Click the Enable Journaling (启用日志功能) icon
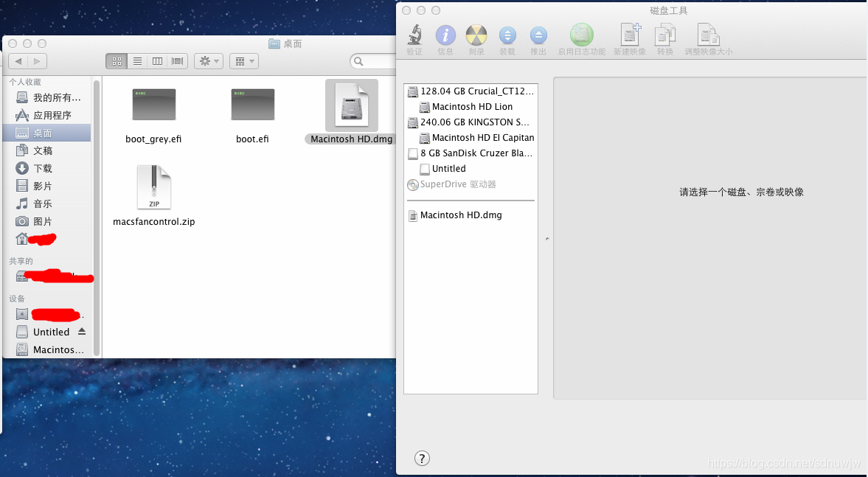Image resolution: width=868 pixels, height=477 pixels. (x=582, y=35)
